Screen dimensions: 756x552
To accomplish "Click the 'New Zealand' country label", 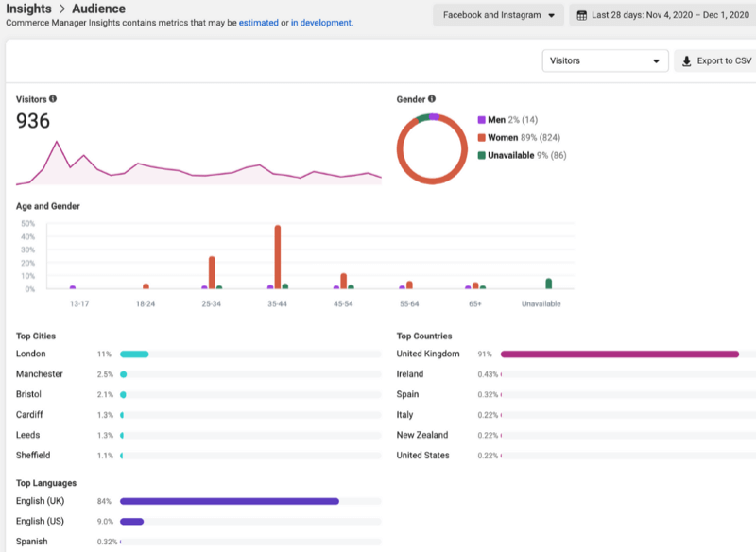I will point(422,435).
